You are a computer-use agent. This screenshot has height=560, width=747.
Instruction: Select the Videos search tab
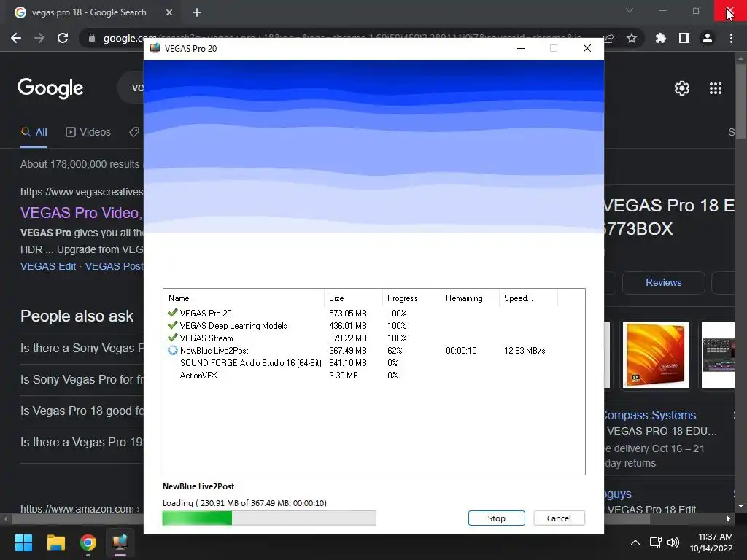pyautogui.click(x=88, y=133)
